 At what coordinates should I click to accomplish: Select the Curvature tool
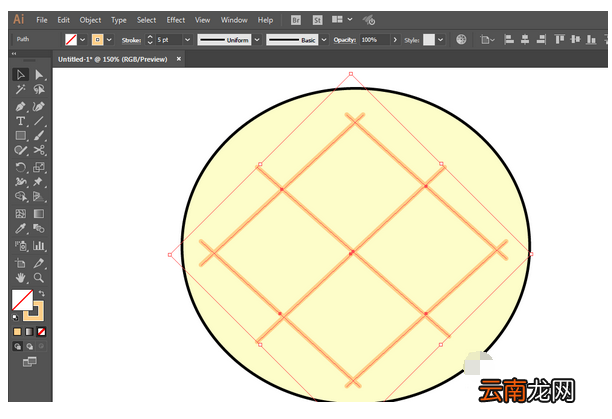point(38,107)
